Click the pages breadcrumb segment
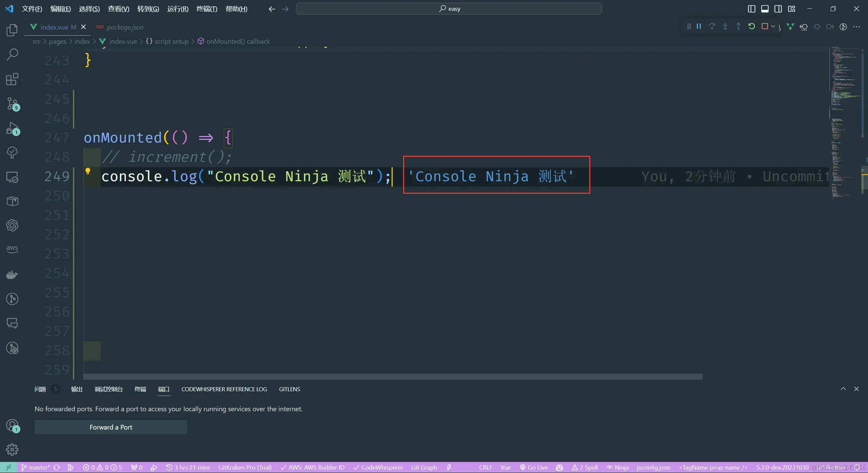This screenshot has width=868, height=473. pyautogui.click(x=57, y=41)
